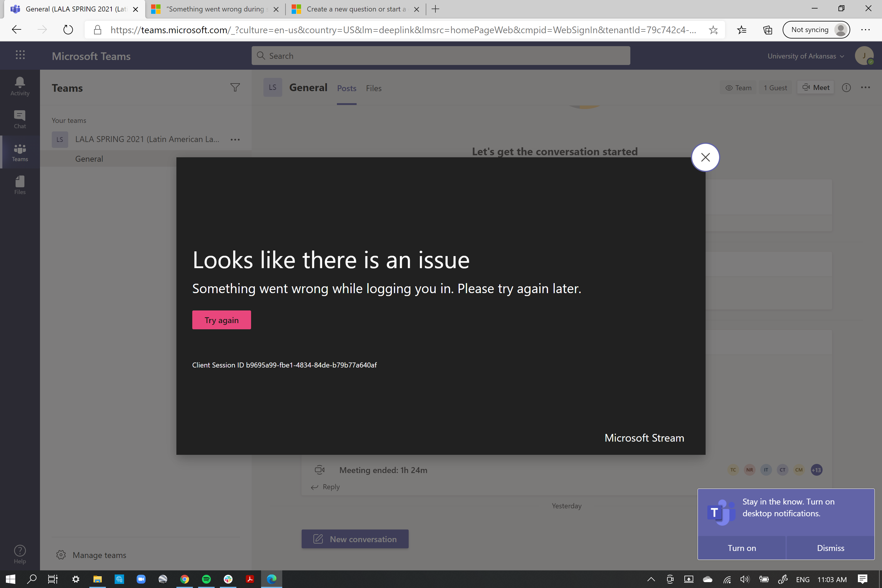Click the +13 attendees badge

[x=816, y=470]
